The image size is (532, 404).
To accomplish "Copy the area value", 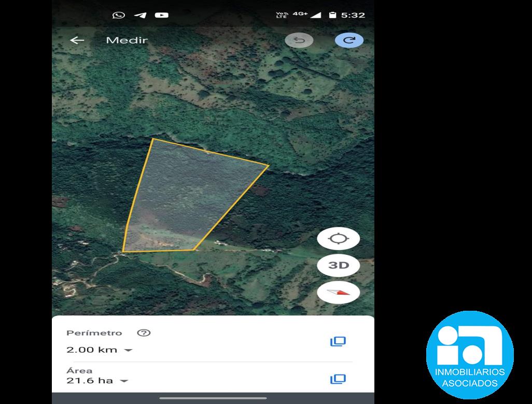I will click(x=338, y=379).
